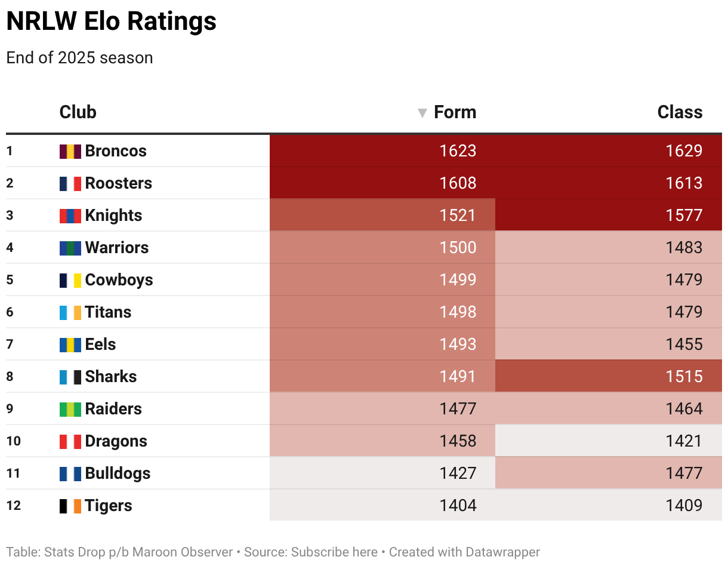Click the Eels team colors icon
This screenshot has width=728, height=566.
point(70,344)
